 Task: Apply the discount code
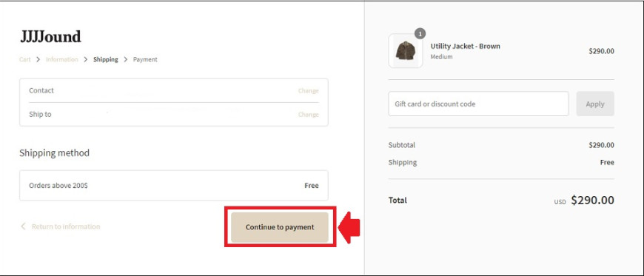(595, 104)
